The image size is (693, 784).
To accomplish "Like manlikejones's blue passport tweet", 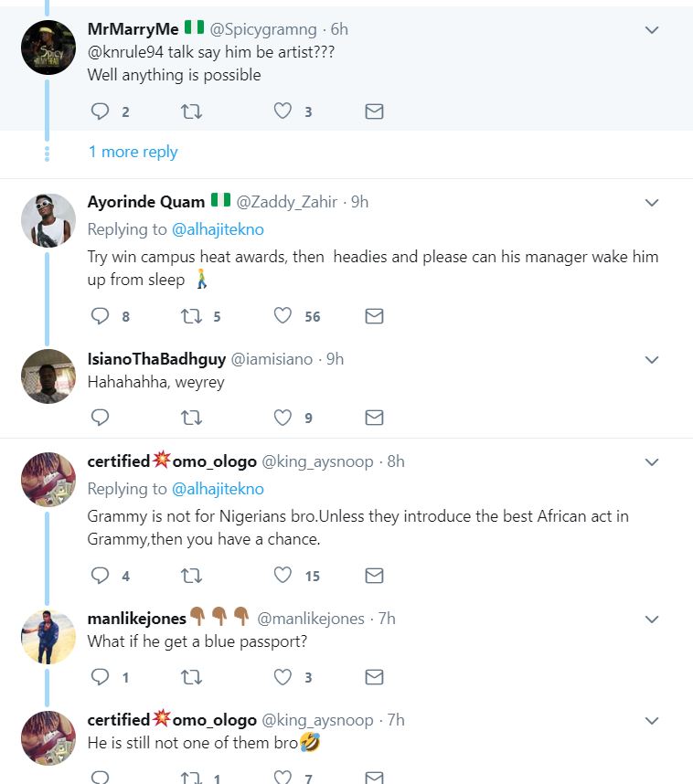I will click(283, 677).
